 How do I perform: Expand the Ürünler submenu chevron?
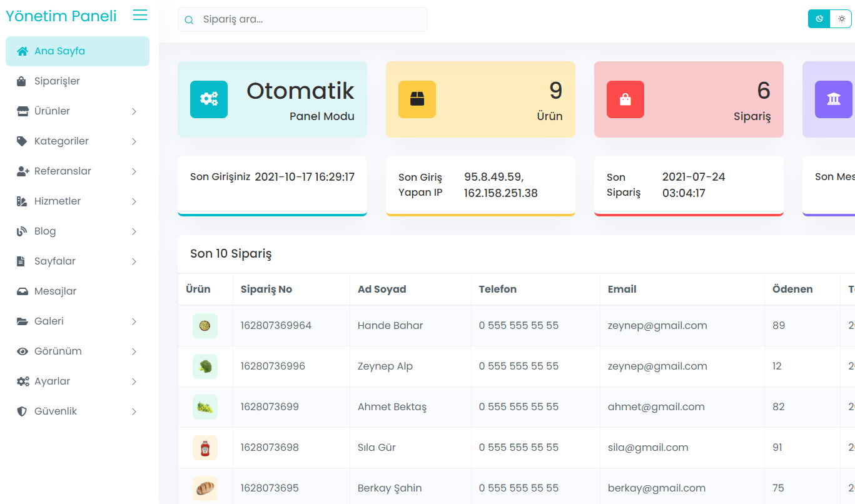(x=134, y=111)
